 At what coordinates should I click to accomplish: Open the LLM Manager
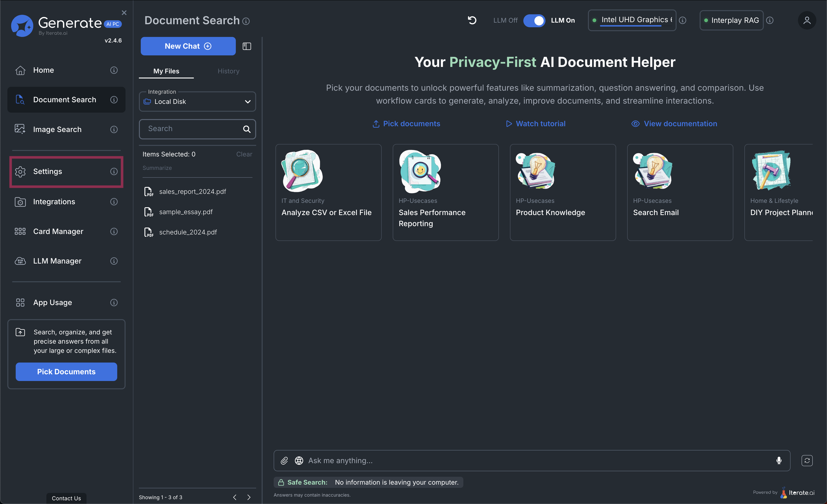coord(66,261)
